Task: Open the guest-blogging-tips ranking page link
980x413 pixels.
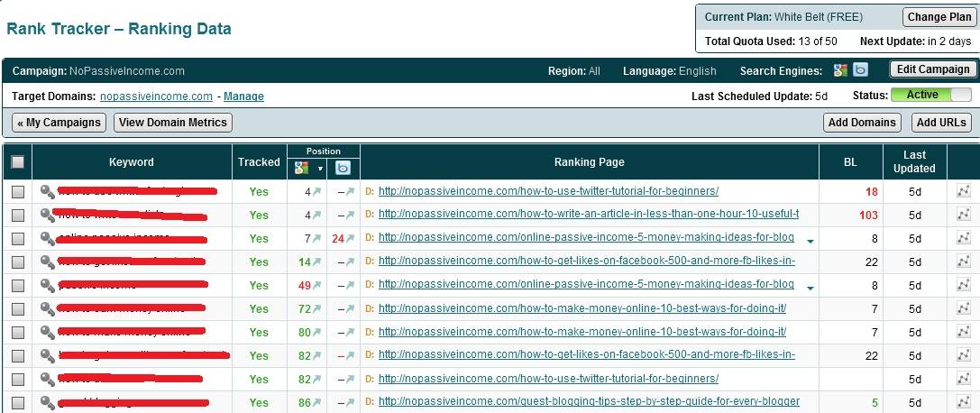Action: point(589,402)
